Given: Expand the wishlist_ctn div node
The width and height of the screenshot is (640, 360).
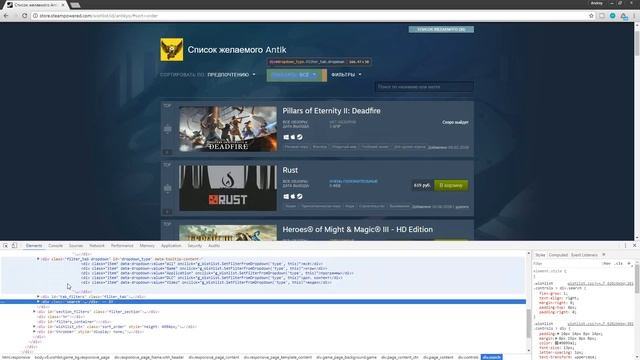Looking at the screenshot, I should pos(34,327).
